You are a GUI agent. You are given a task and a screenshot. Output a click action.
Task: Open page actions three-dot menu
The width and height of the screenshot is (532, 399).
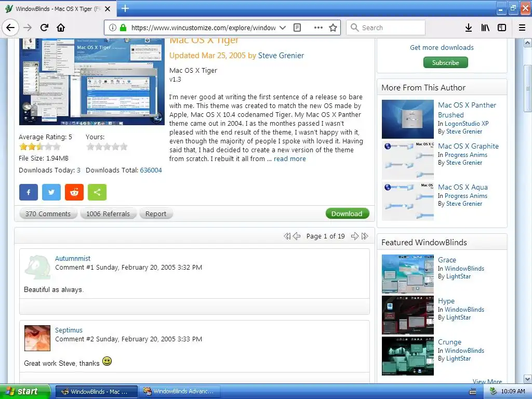tap(318, 28)
